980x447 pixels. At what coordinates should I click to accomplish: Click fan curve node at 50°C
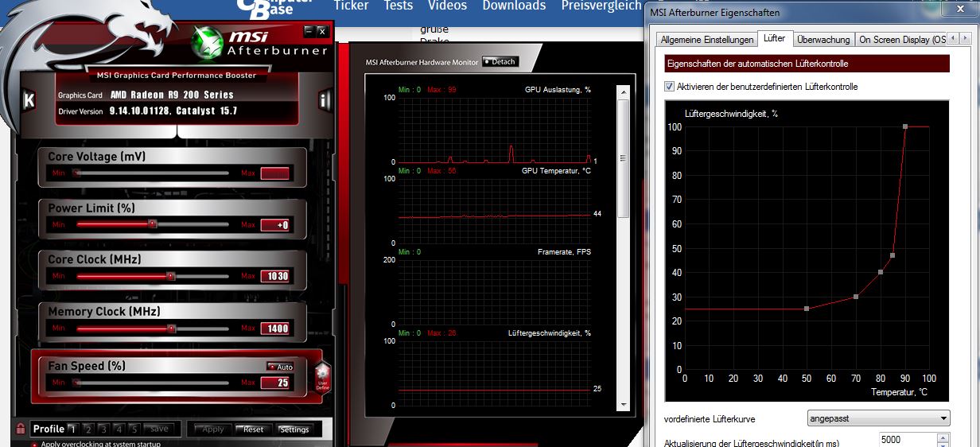pyautogui.click(x=807, y=309)
